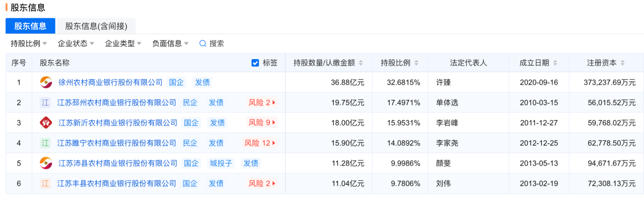644x219 pixels.
Task: Open 徐州农村商业银行股份有限公司 link
Action: 111,82
